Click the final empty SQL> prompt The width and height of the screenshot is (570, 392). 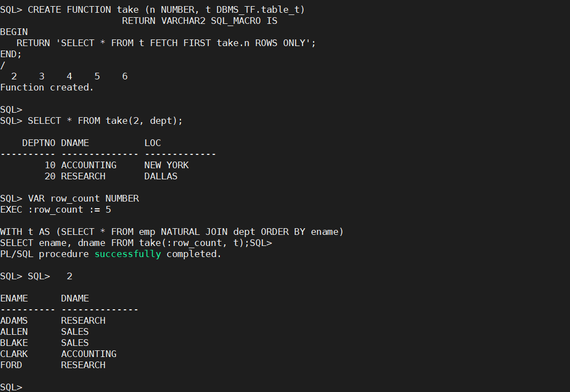click(11, 387)
